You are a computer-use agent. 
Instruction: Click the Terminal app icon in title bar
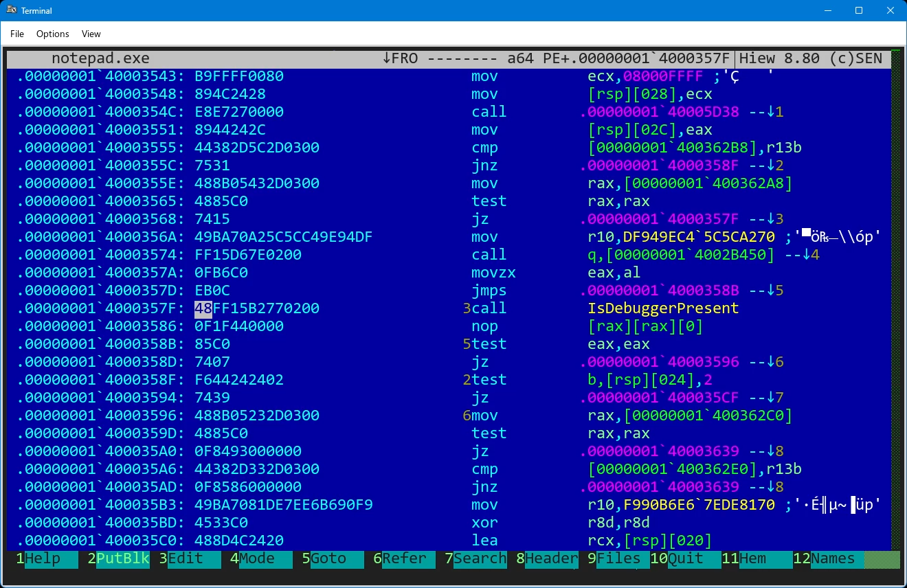[x=12, y=10]
